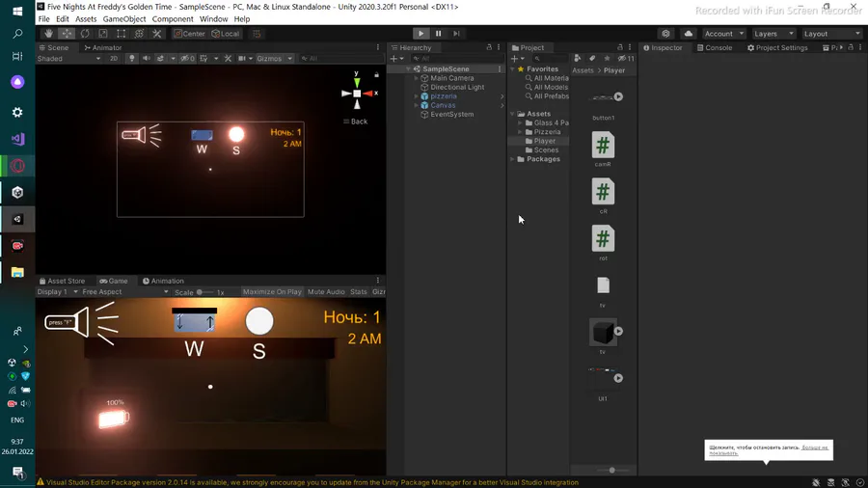Select the Scale tool
This screenshot has height=488, width=868.
103,34
